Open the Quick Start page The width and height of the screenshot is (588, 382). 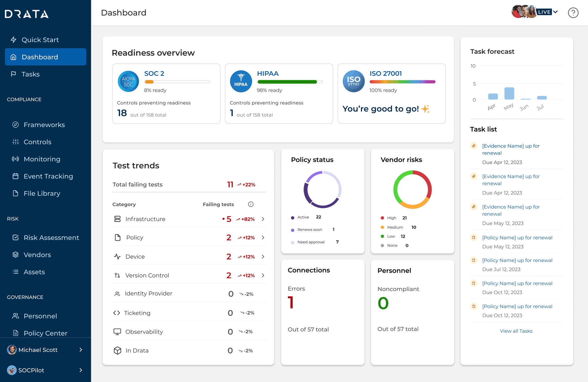(x=40, y=40)
